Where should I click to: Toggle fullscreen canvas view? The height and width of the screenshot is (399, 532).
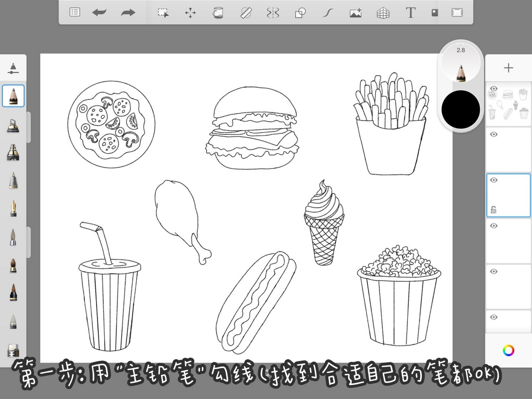pyautogui.click(x=457, y=12)
